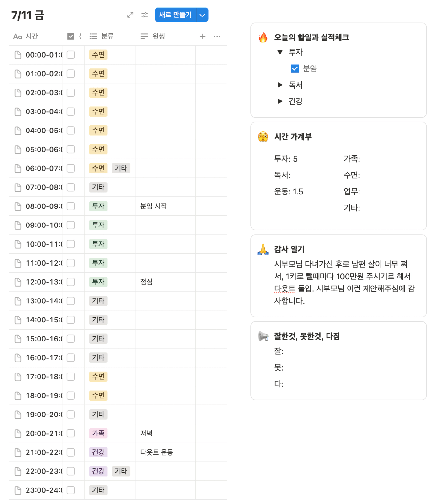Expand the 독서 toggle list
Viewport: 429px width, 504px height.
[x=280, y=85]
